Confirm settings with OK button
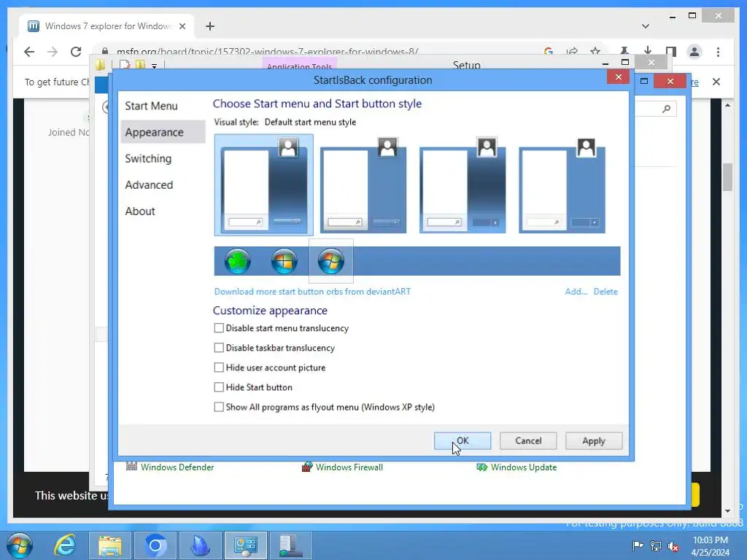The image size is (747, 560). [462, 441]
